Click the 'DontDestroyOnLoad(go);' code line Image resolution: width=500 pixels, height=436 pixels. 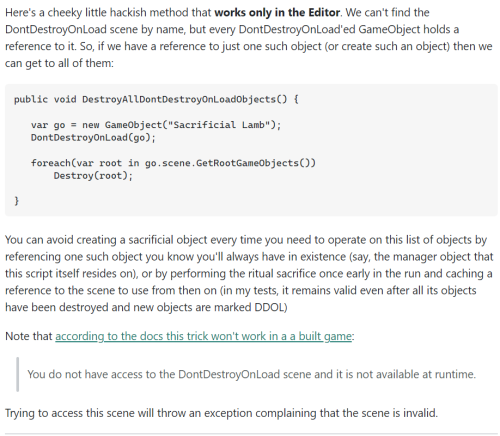[93, 137]
